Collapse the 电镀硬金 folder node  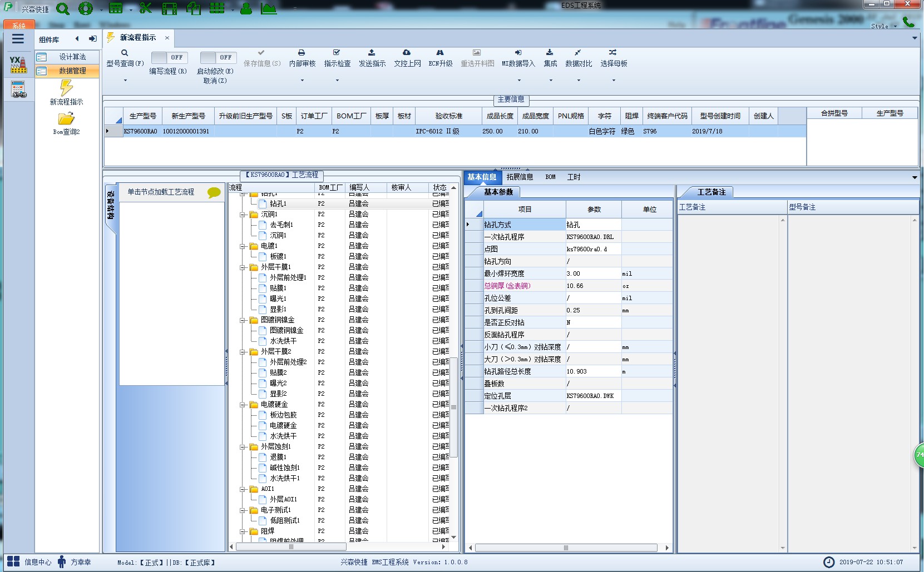[x=243, y=405]
